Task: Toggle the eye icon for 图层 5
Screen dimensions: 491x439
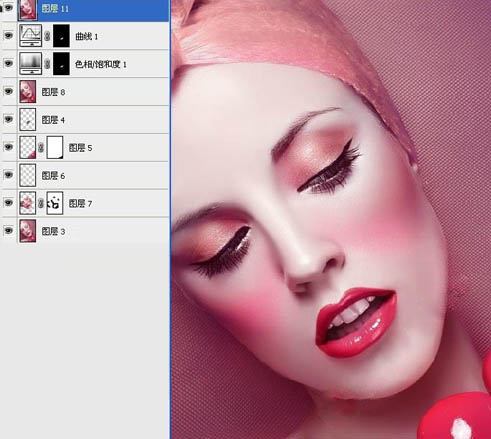Action: (x=8, y=147)
